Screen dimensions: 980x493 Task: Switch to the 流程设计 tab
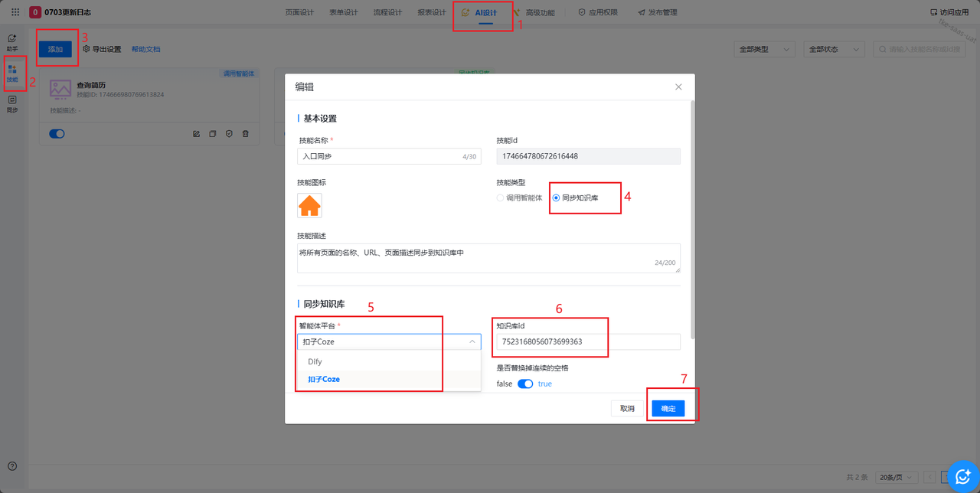point(387,13)
